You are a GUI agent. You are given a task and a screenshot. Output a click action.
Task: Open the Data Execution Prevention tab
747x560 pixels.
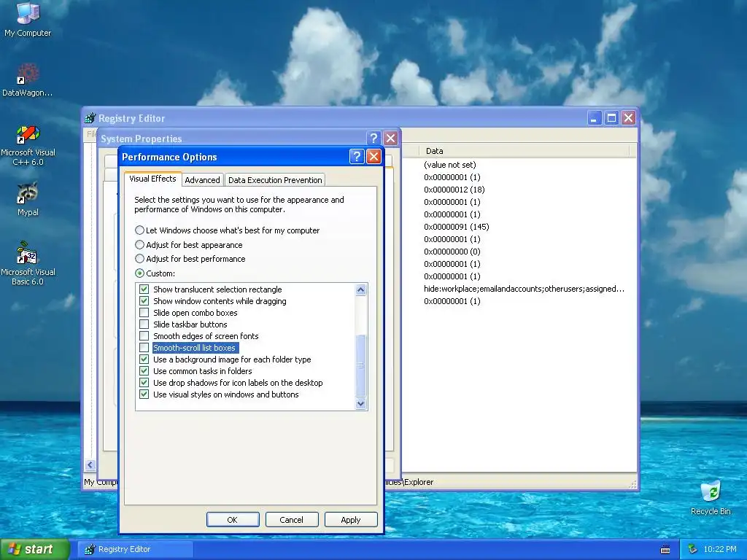[x=275, y=180]
